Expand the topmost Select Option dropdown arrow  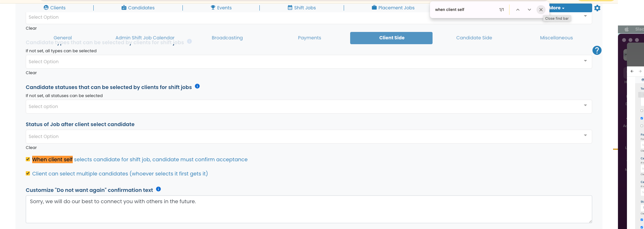[x=585, y=16]
